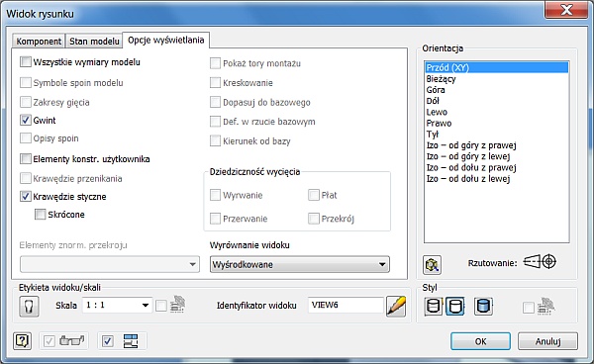594x364 pixels.
Task: Select Izo – od dołu z lewej
Action: [x=497, y=179]
